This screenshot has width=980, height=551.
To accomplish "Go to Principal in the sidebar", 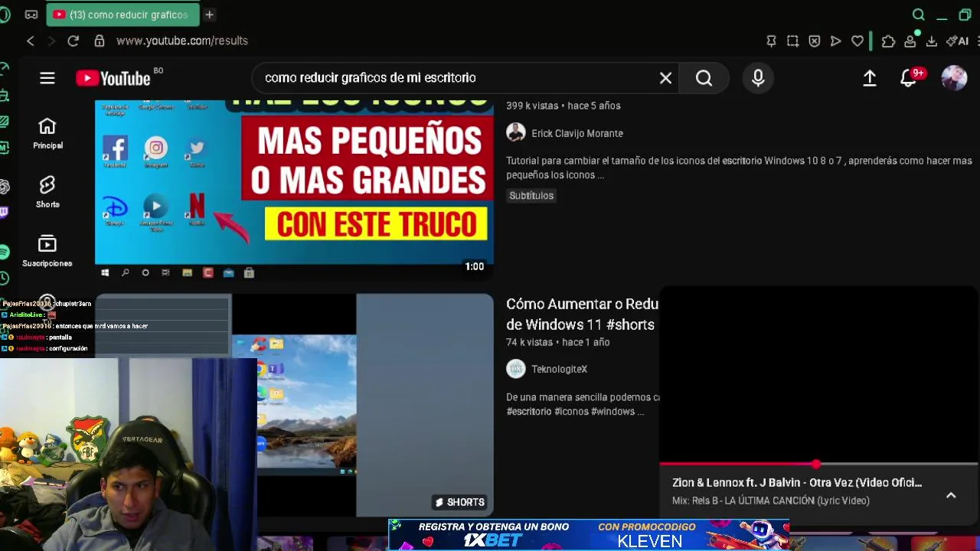I will (x=47, y=134).
